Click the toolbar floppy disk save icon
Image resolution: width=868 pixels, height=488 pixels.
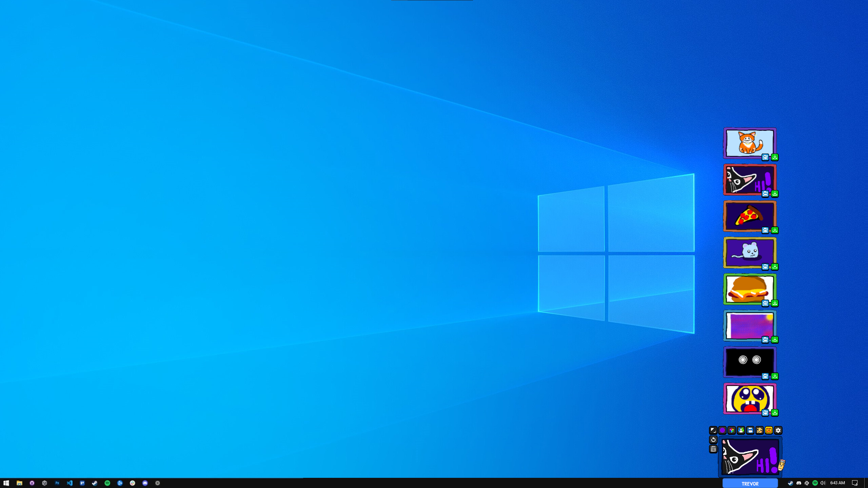coord(750,430)
